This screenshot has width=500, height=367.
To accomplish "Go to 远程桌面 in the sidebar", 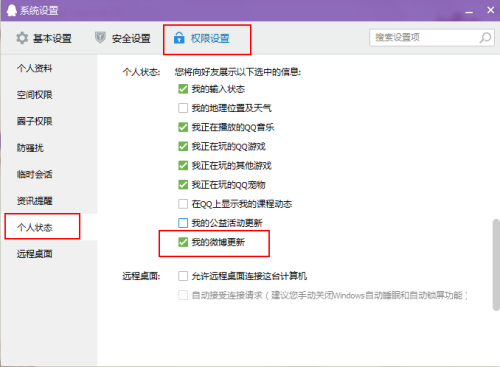I will [x=35, y=254].
